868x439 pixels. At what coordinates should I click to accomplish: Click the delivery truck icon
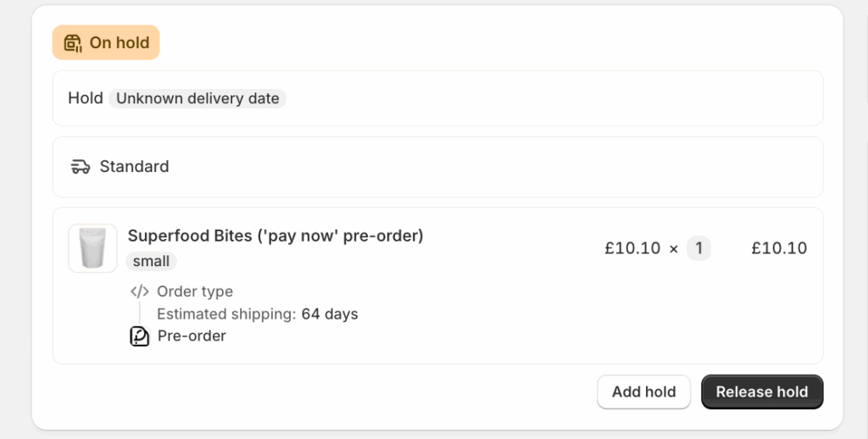click(81, 166)
